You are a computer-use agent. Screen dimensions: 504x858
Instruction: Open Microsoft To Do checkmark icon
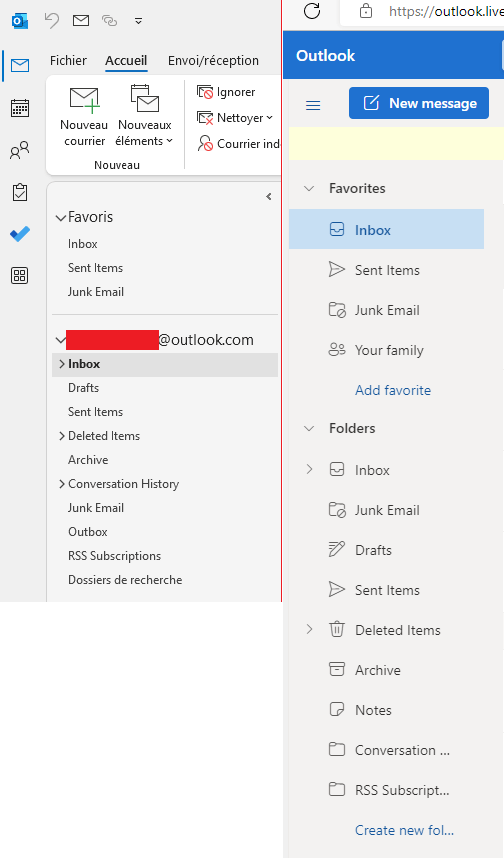pyautogui.click(x=20, y=234)
